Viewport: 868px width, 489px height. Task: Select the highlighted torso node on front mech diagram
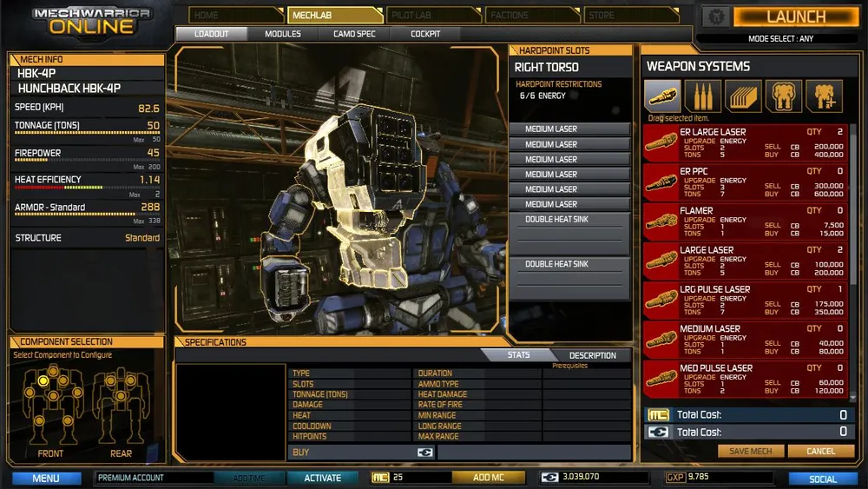[x=43, y=380]
